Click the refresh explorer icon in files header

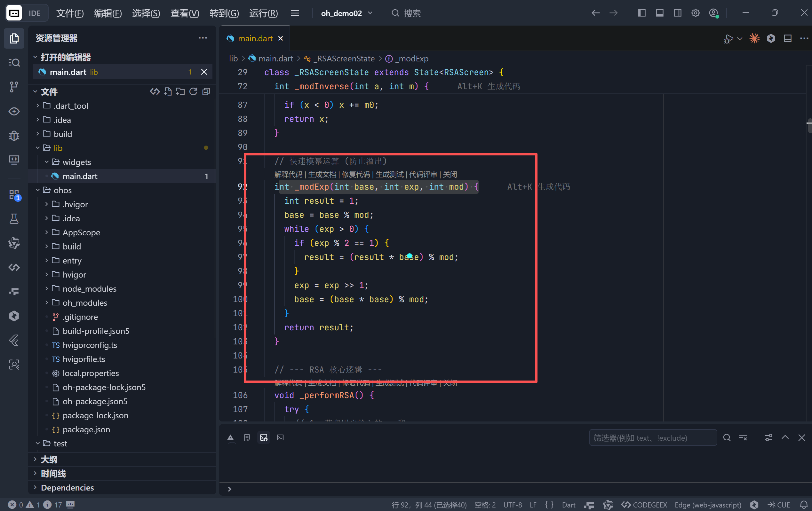pos(193,91)
